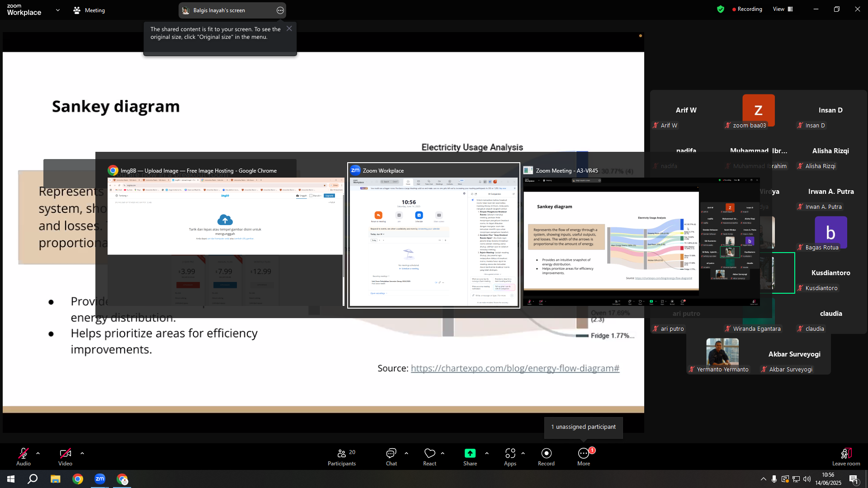Select Alisha Rizqi participant tile

[831, 151]
